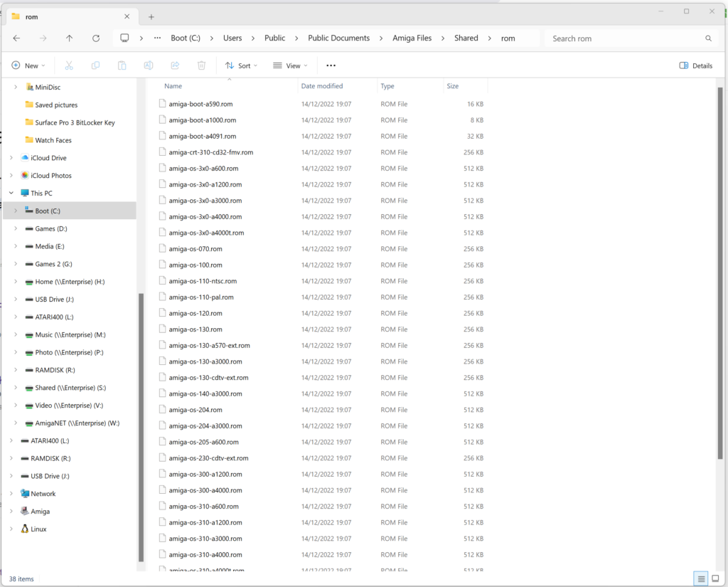Sort by Size column header
Image resolution: width=728 pixels, height=587 pixels.
(453, 86)
